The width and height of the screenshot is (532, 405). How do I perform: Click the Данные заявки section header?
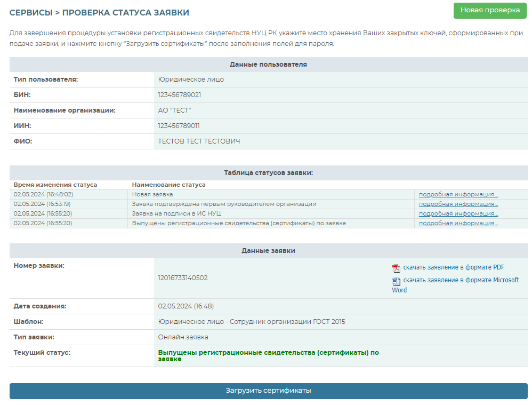pos(268,250)
